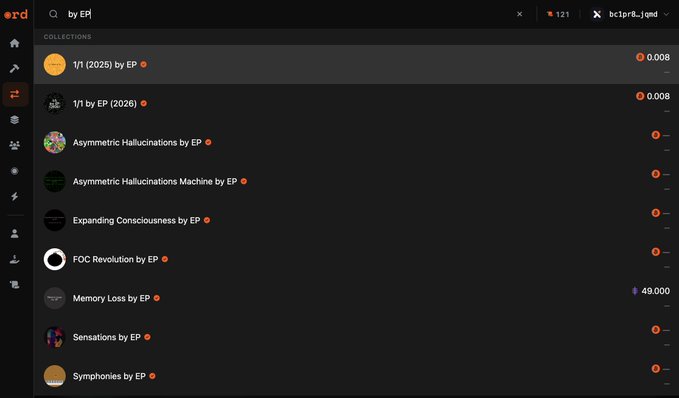Click 0.008 price on 1/1 by EP (2026) row
This screenshot has height=398, width=679.
[x=658, y=96]
